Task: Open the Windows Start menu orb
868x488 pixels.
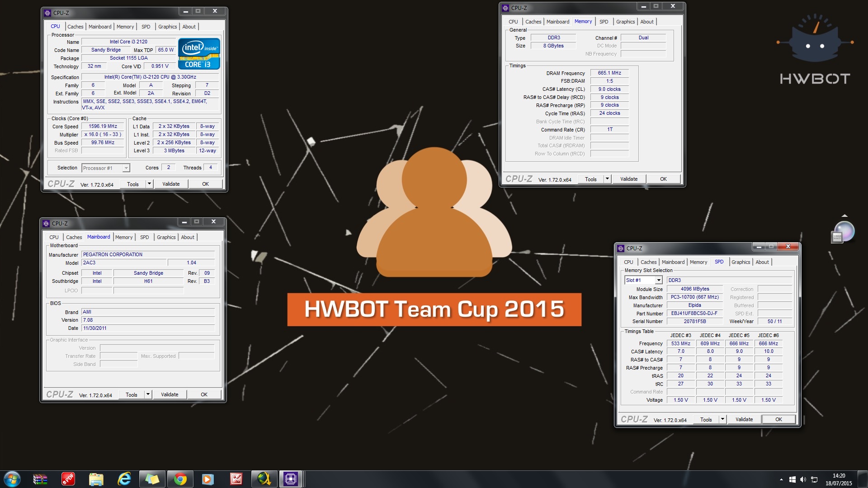Action: coord(12,479)
